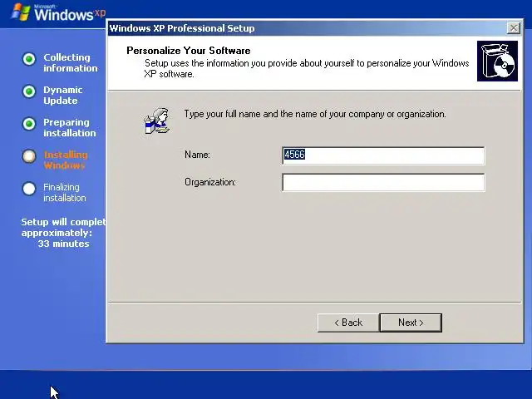Click the 'Collecting information' step text
Image resolution: width=532 pixels, height=399 pixels.
(x=70, y=63)
